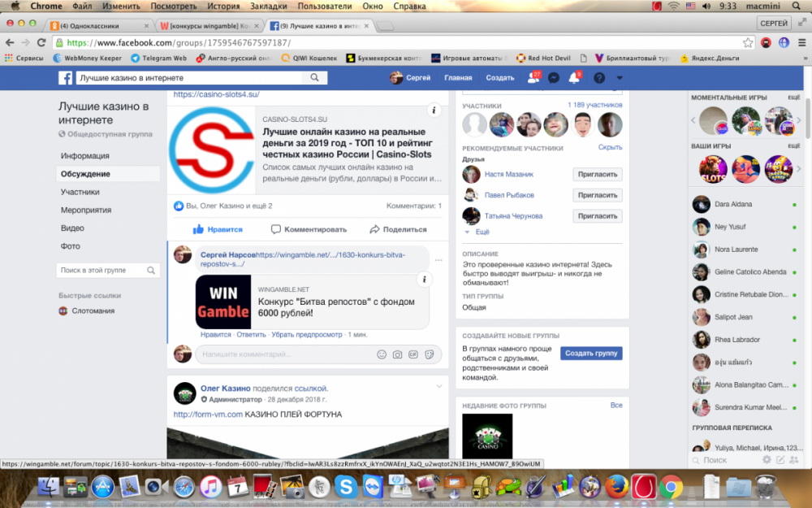Click the Создать группу button
Screen dimensions: 812x508
click(590, 353)
